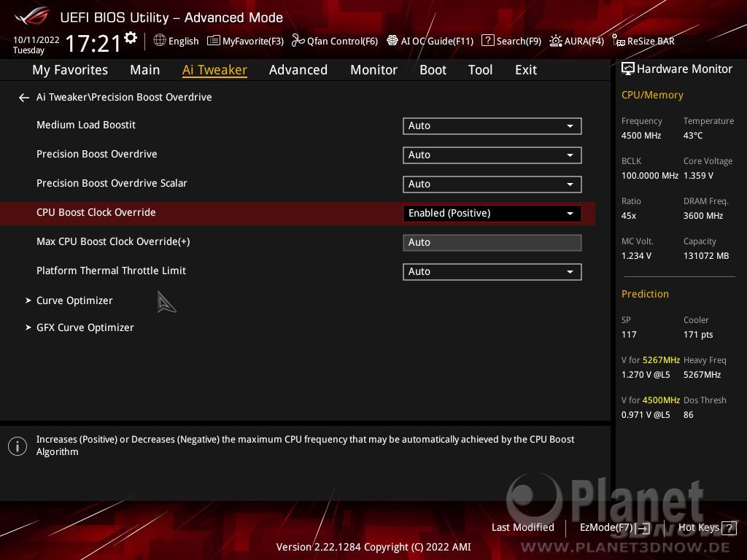The width and height of the screenshot is (747, 560).
Task: Click the ROG logo
Action: [x=32, y=16]
